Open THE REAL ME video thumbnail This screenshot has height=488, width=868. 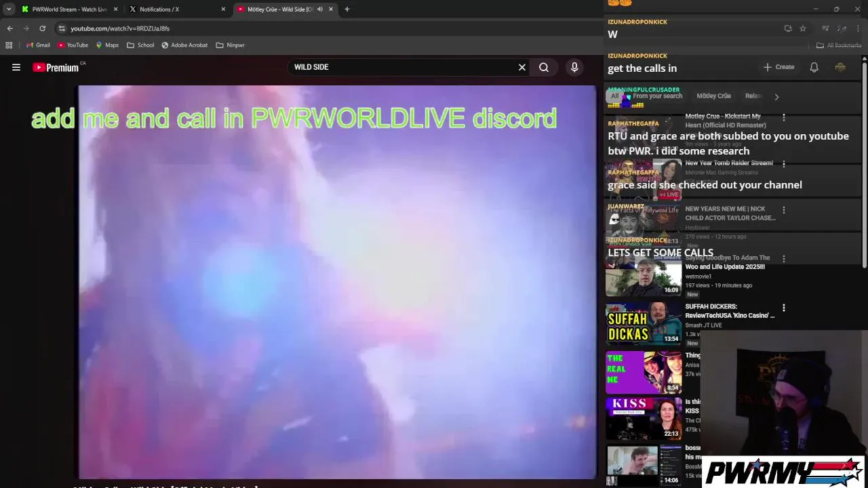(x=644, y=372)
